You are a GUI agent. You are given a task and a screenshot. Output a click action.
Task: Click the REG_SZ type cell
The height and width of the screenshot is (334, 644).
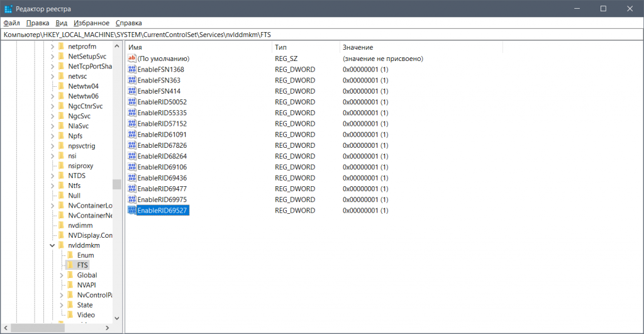[x=286, y=58]
